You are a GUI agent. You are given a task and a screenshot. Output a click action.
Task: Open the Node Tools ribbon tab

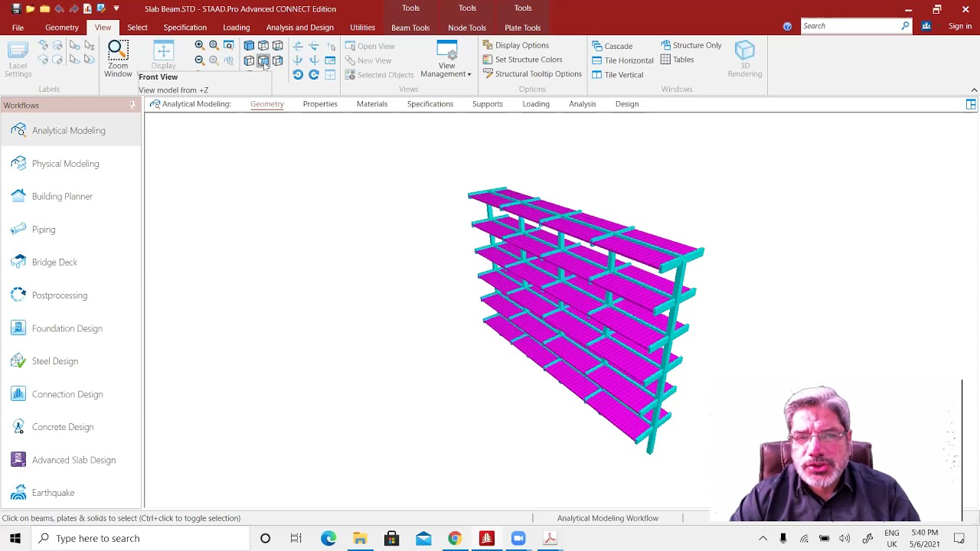point(467,28)
